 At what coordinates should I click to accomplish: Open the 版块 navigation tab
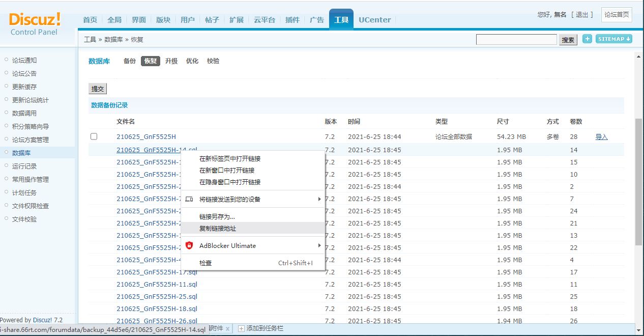(x=163, y=20)
